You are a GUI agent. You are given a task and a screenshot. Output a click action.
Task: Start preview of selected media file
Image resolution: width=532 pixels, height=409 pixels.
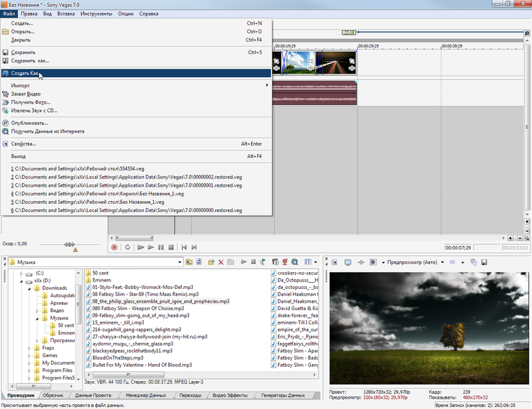[243, 262]
